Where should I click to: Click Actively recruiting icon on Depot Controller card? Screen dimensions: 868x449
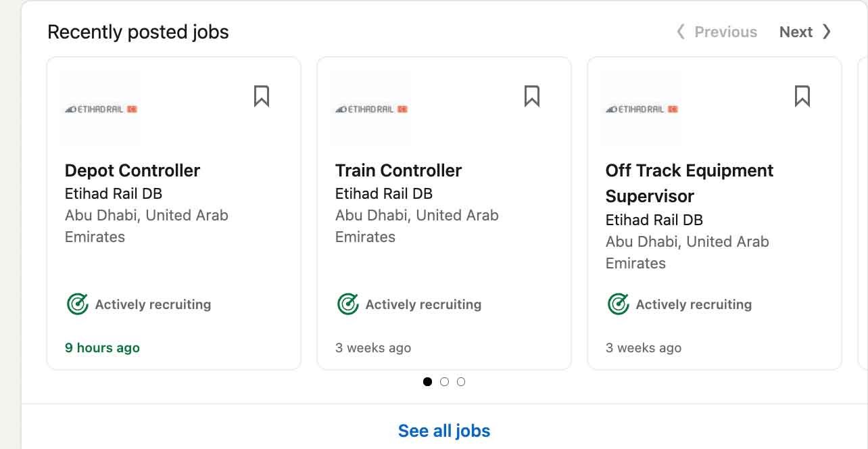[x=78, y=304]
